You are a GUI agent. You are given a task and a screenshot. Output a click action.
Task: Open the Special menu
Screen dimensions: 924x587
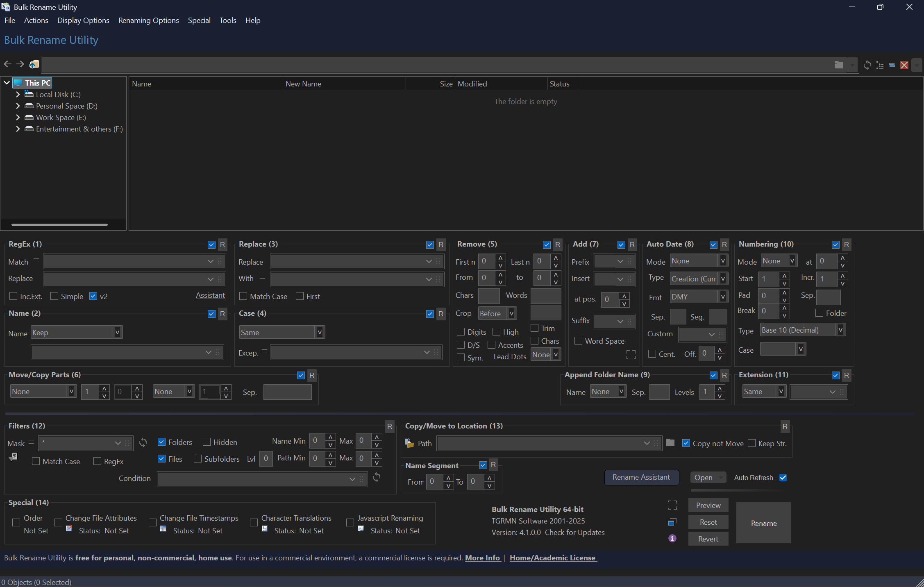point(199,20)
